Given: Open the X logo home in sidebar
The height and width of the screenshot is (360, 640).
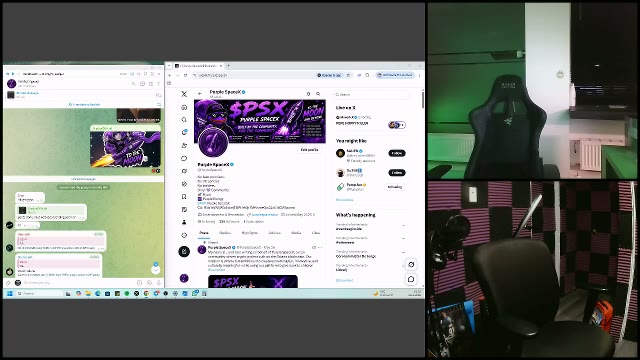Looking at the screenshot, I should (x=184, y=94).
